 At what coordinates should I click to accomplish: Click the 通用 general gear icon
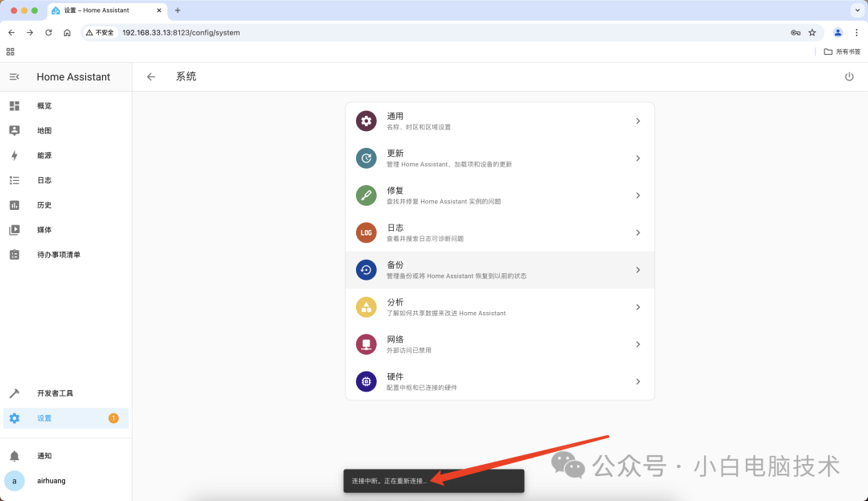[366, 121]
